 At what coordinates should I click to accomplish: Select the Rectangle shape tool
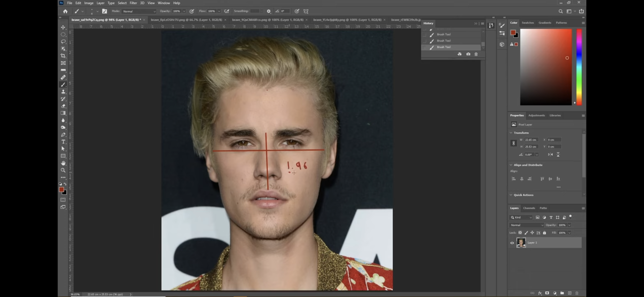(63, 156)
